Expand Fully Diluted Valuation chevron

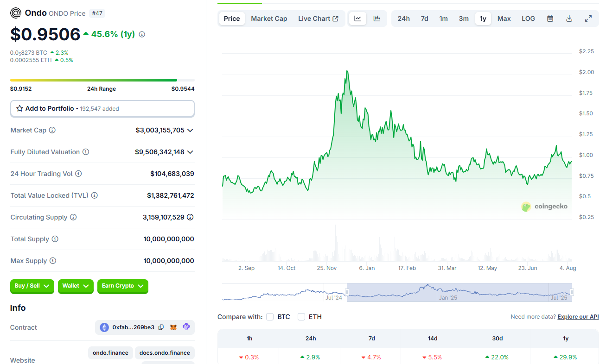[x=190, y=152]
